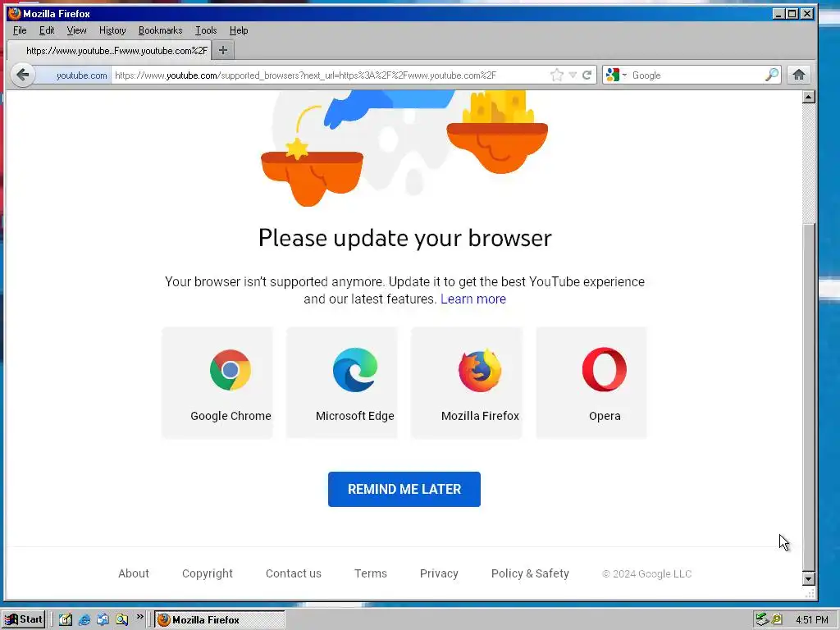Follow the Learn more link
Viewport: 840px width, 630px height.
473,299
